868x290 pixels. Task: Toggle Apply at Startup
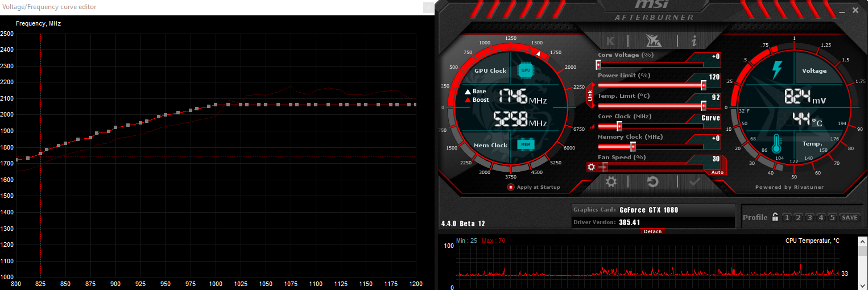click(x=534, y=187)
